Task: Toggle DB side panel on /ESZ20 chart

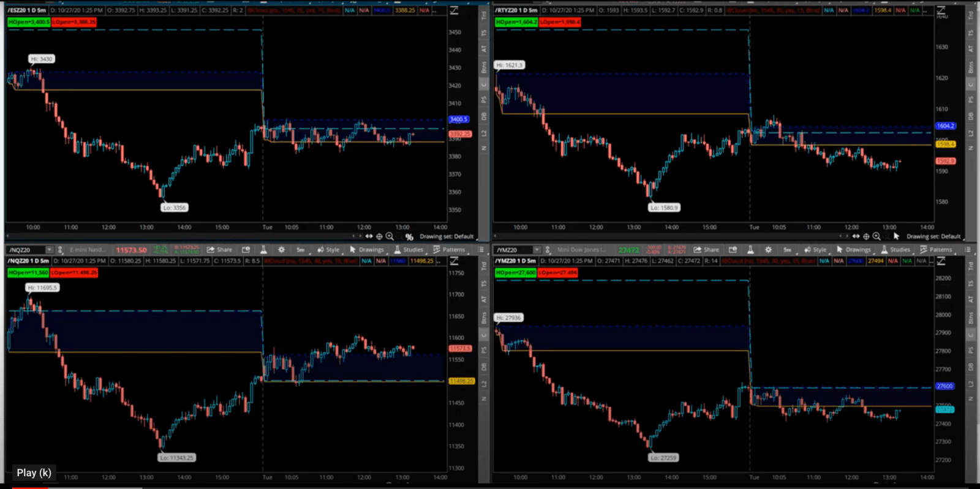Action: click(x=483, y=116)
